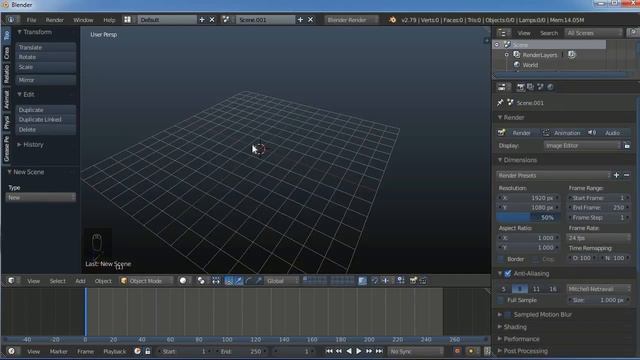Open the Render menu in info bar
The height and width of the screenshot is (360, 640).
(54, 20)
